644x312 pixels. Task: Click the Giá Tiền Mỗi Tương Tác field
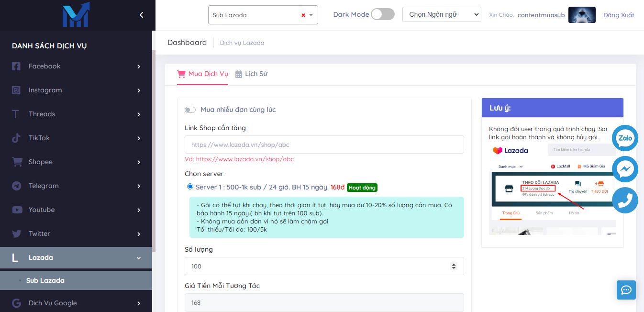pos(324,302)
